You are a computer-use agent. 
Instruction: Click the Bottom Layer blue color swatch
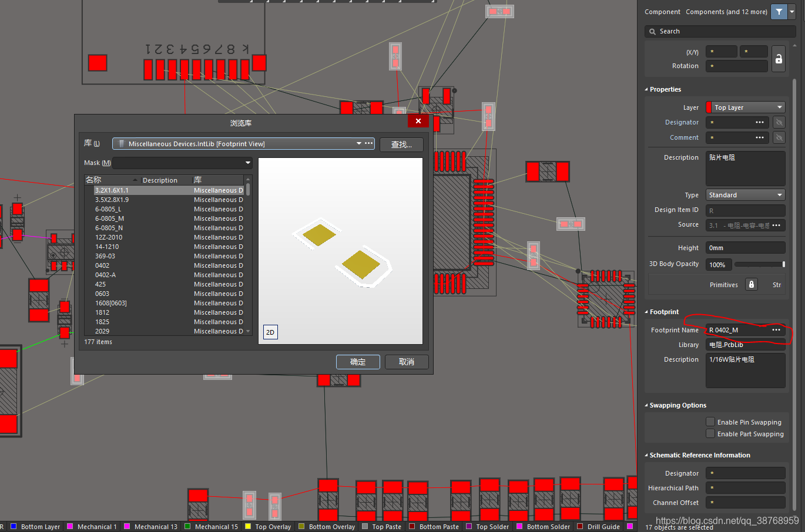14,526
